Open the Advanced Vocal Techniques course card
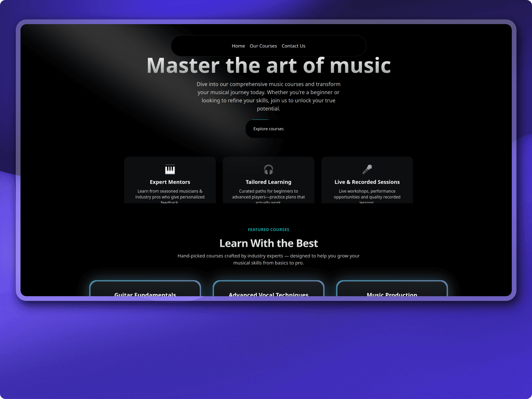Screen dimensions: 532x399 (268, 288)
